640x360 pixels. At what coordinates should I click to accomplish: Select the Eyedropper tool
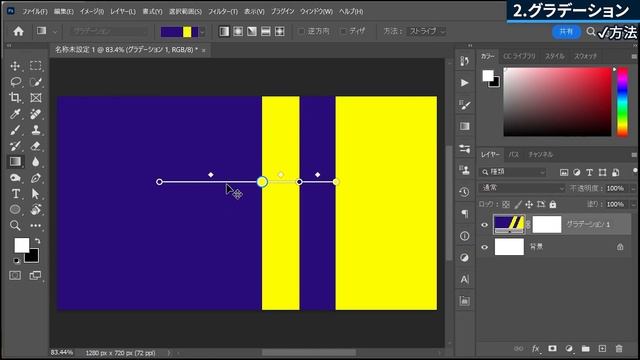click(15, 114)
